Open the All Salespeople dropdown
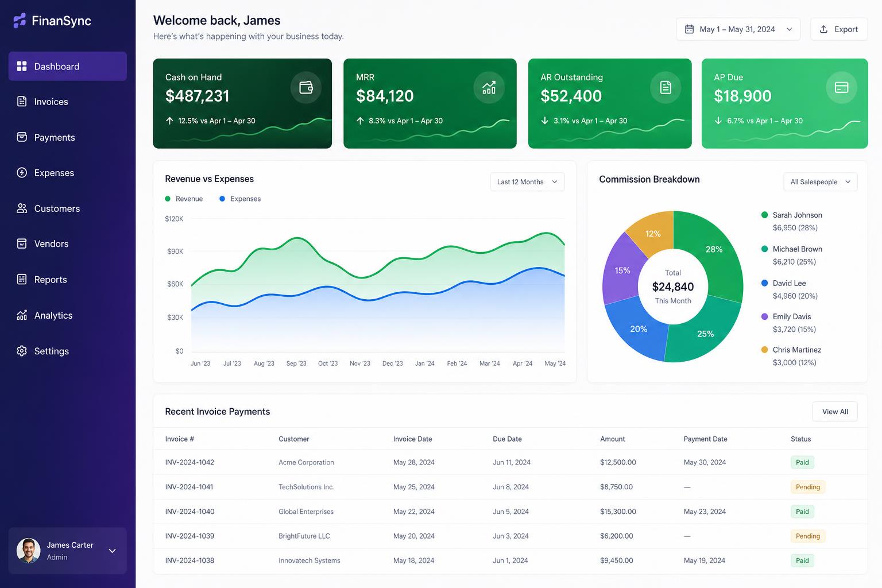Image resolution: width=882 pixels, height=588 pixels. click(821, 182)
